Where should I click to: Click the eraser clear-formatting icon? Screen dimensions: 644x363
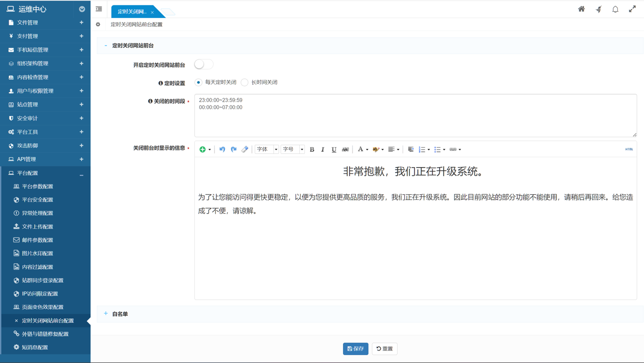click(x=245, y=149)
